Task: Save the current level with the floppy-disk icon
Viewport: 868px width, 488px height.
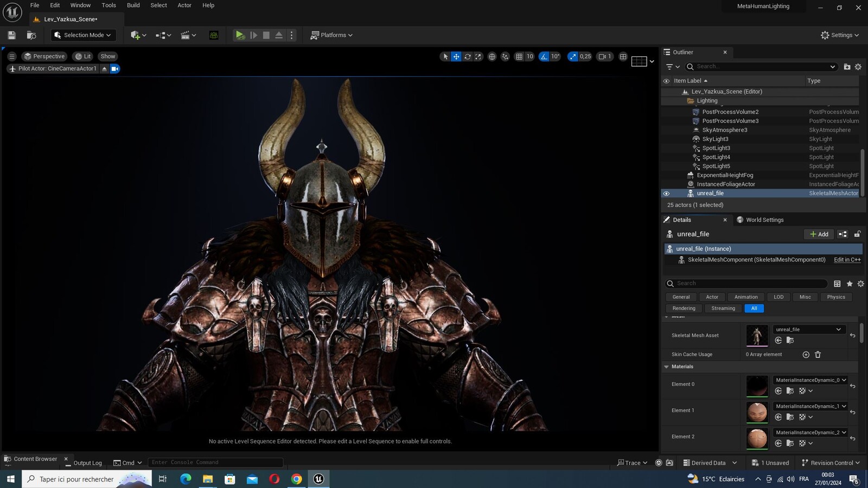Action: click(x=12, y=35)
